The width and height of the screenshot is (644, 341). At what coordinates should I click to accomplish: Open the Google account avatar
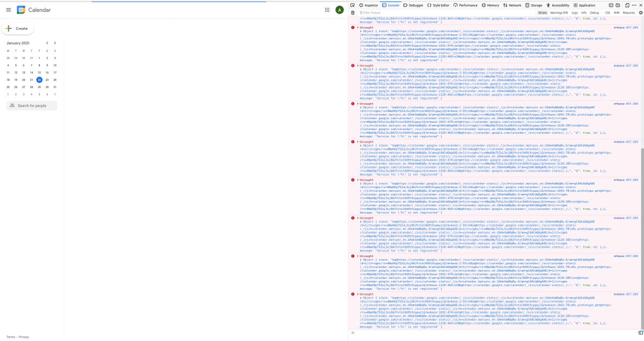pyautogui.click(x=340, y=10)
